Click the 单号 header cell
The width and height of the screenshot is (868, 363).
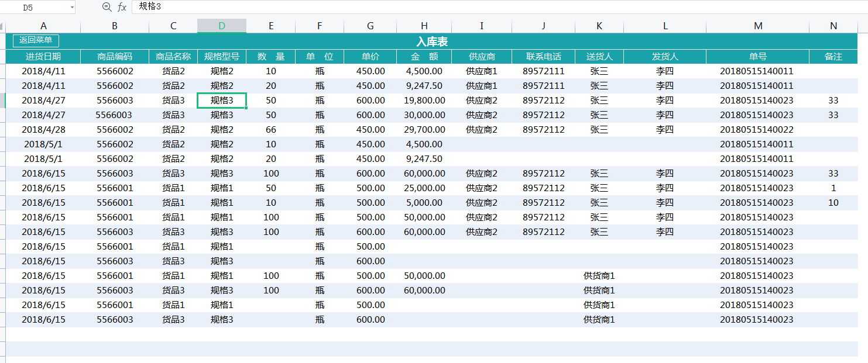coord(758,57)
